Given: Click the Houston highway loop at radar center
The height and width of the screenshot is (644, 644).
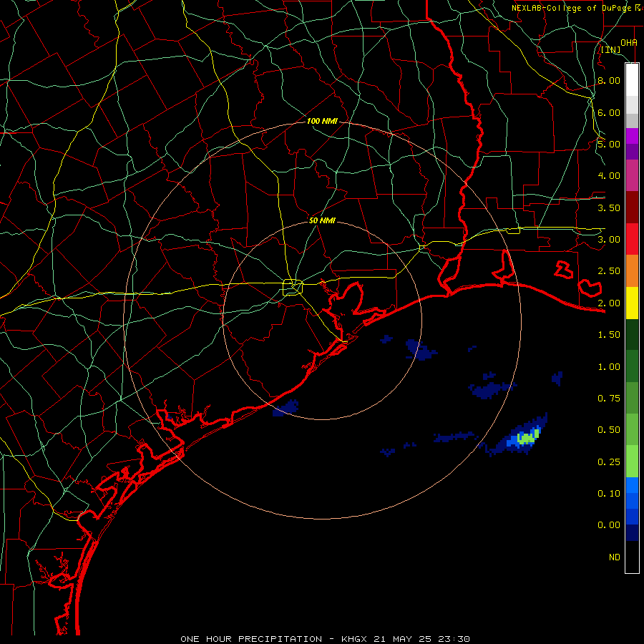Looking at the screenshot, I should [293, 287].
